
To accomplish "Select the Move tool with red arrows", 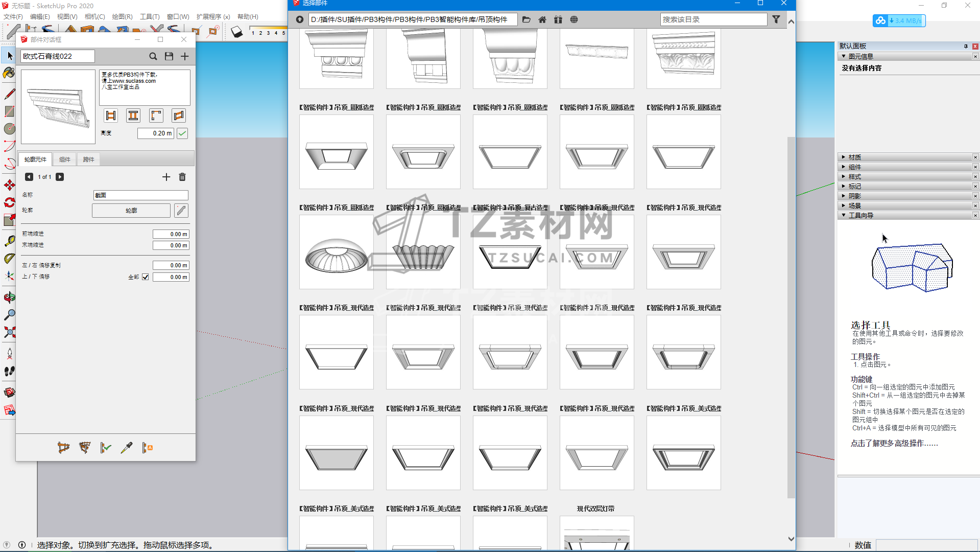I will click(x=10, y=185).
